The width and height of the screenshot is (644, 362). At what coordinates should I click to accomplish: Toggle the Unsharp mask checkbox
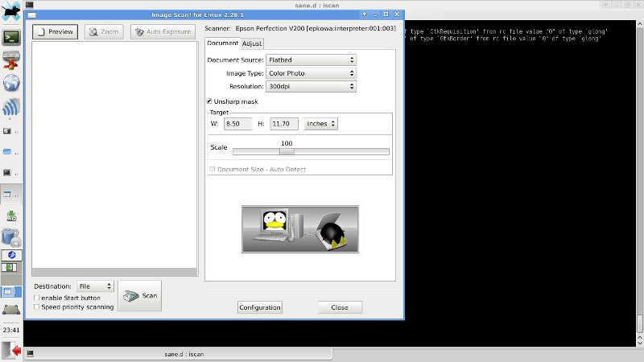(x=209, y=101)
